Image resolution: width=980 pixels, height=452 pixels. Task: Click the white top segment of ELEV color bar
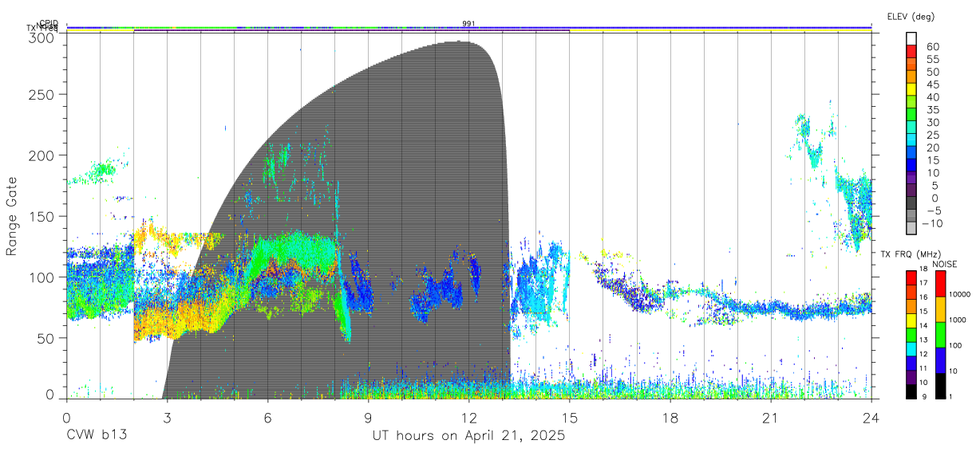(911, 39)
